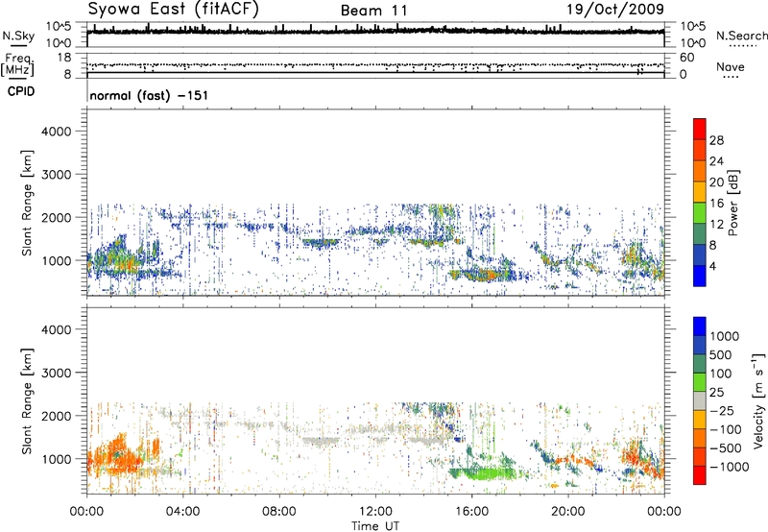Click the 'normal (fast) -151' text
The height and width of the screenshot is (532, 768).
[x=149, y=95]
